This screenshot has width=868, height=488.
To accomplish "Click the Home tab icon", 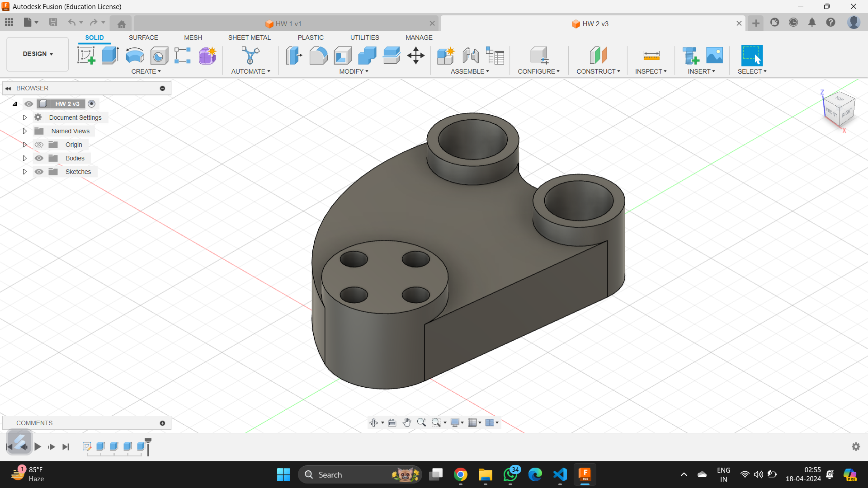I will [x=121, y=24].
